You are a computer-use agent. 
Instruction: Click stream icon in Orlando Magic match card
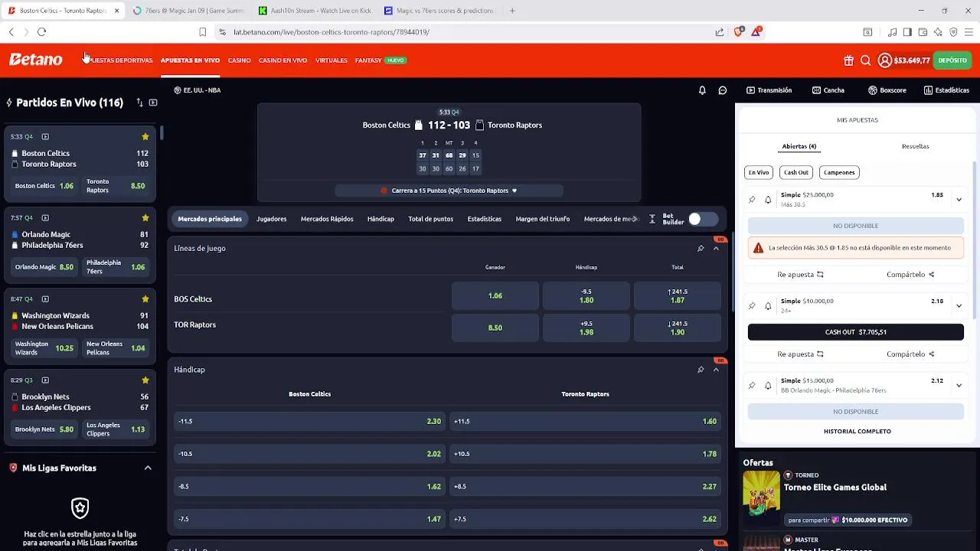(x=45, y=218)
